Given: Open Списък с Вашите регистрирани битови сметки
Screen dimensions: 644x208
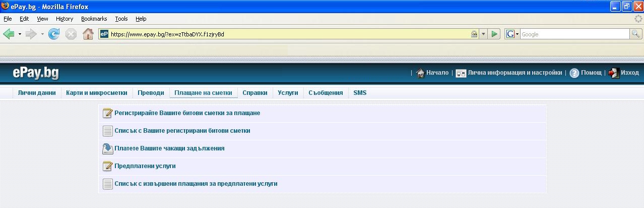Looking at the screenshot, I should tap(182, 131).
